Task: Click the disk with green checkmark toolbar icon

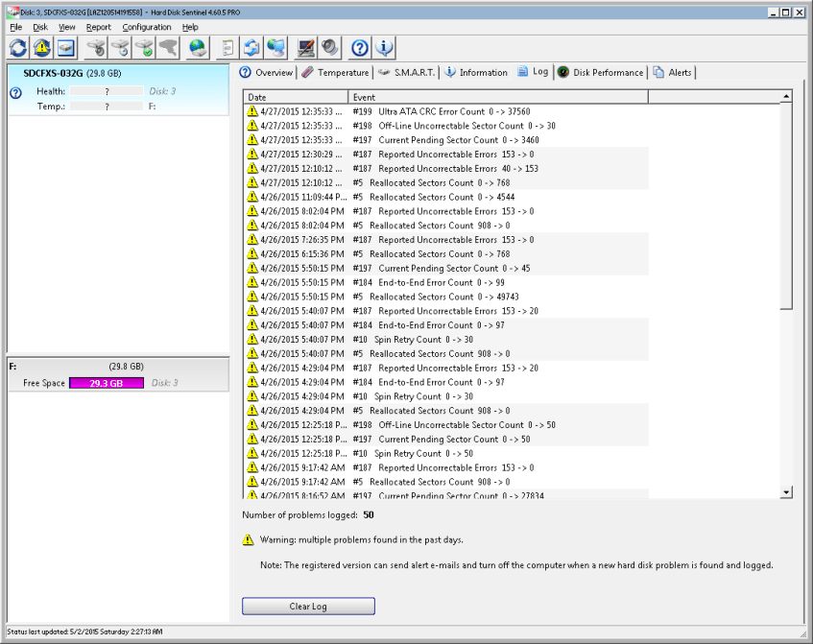Action: pos(144,47)
